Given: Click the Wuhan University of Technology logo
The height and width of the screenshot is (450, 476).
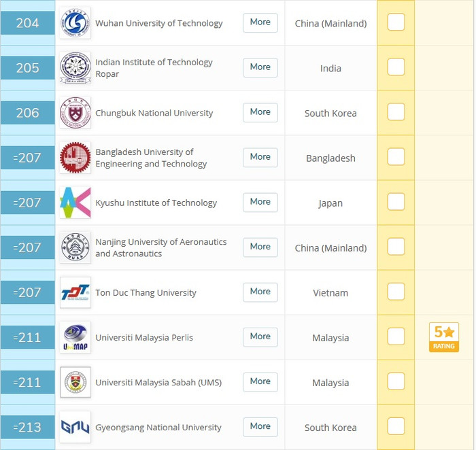Looking at the screenshot, I should pos(75,23).
